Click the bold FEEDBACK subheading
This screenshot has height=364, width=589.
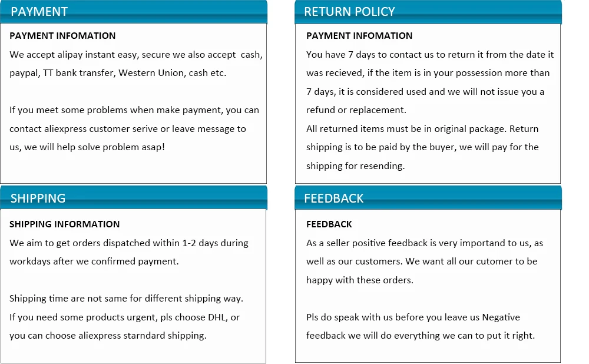pyautogui.click(x=329, y=224)
